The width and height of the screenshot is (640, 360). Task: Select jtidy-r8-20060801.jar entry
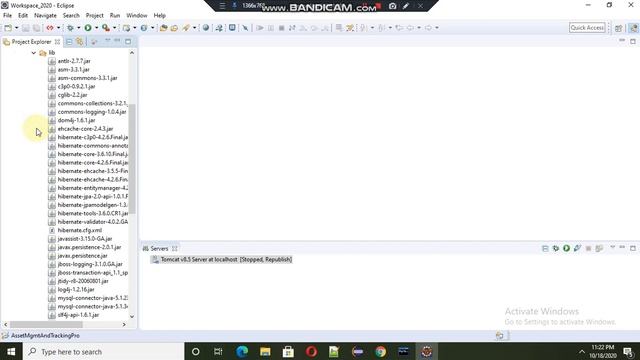(x=83, y=281)
